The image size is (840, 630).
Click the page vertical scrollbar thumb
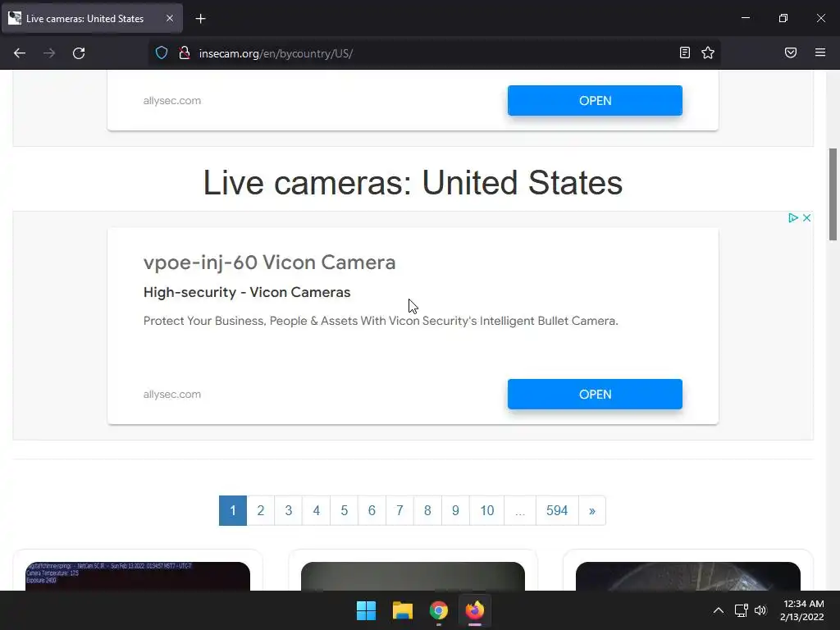click(x=833, y=194)
